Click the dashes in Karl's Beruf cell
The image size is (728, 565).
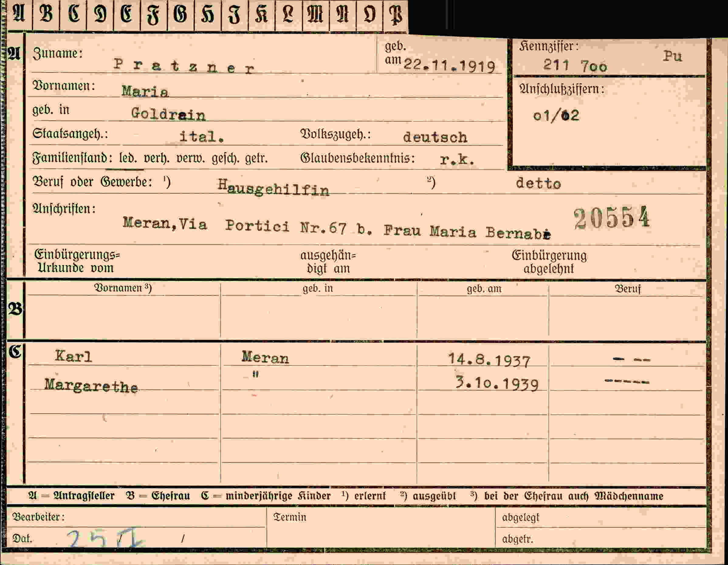click(x=631, y=359)
